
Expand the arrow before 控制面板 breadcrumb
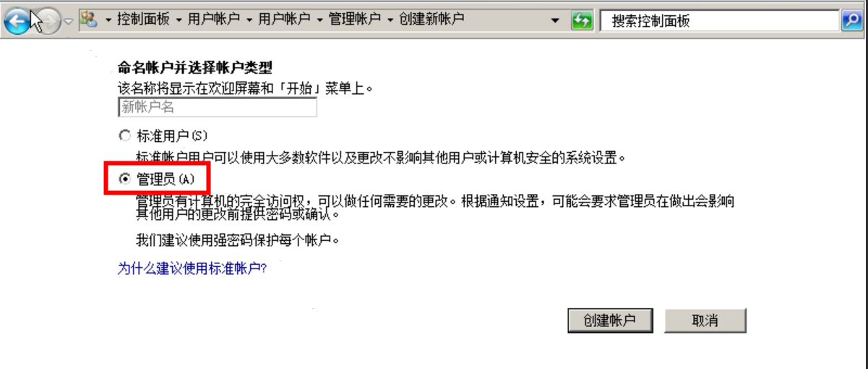[x=108, y=20]
